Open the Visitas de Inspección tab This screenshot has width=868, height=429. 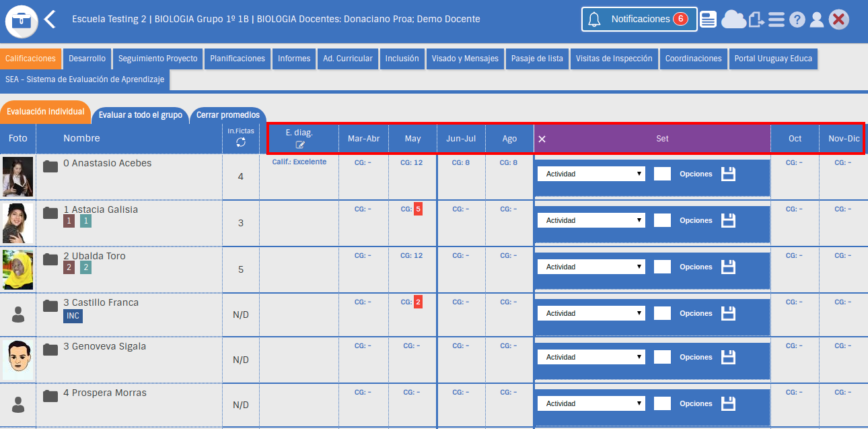(614, 59)
